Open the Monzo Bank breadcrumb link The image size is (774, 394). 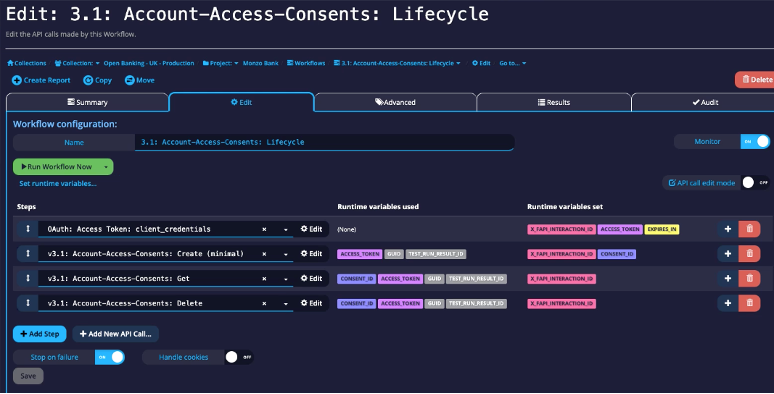tap(261, 63)
